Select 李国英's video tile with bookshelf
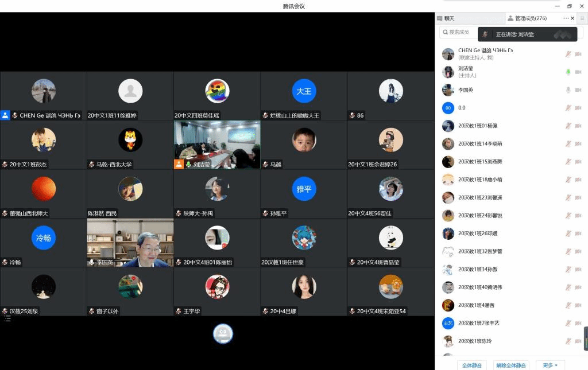This screenshot has height=370, width=588. click(x=130, y=243)
